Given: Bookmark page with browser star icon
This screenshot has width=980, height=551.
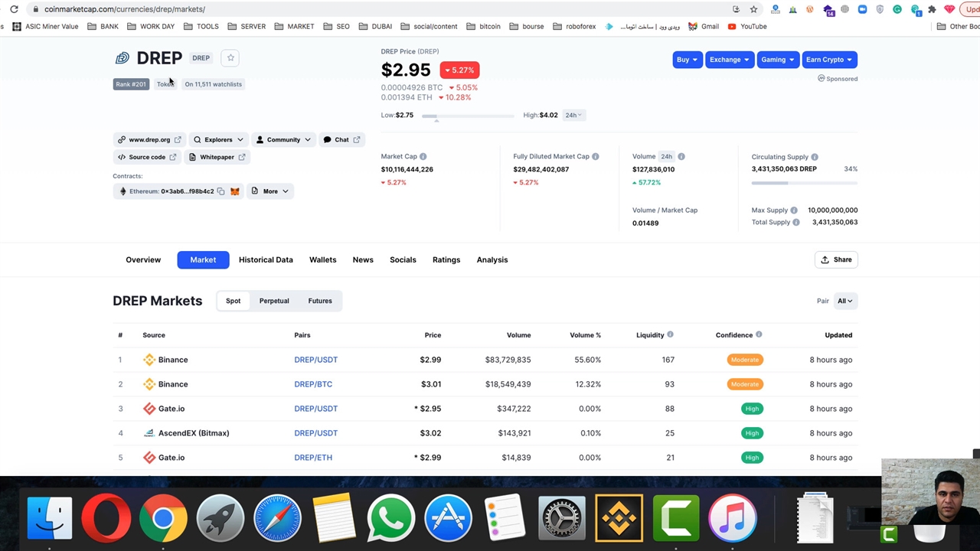Looking at the screenshot, I should 753,9.
